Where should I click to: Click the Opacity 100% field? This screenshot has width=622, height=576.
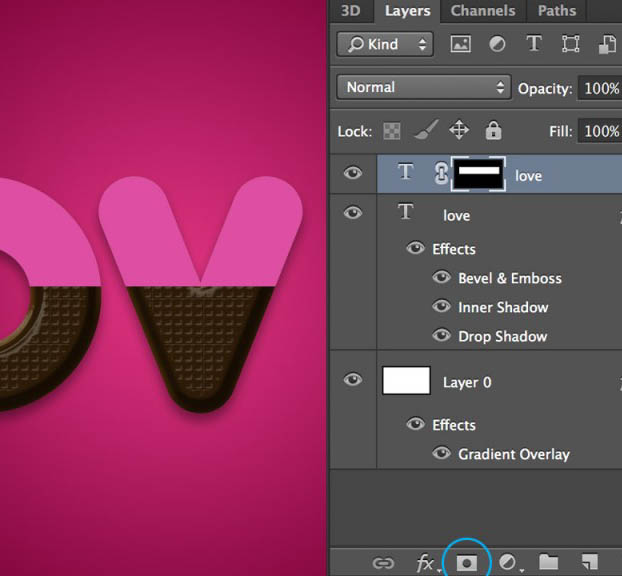click(x=599, y=88)
